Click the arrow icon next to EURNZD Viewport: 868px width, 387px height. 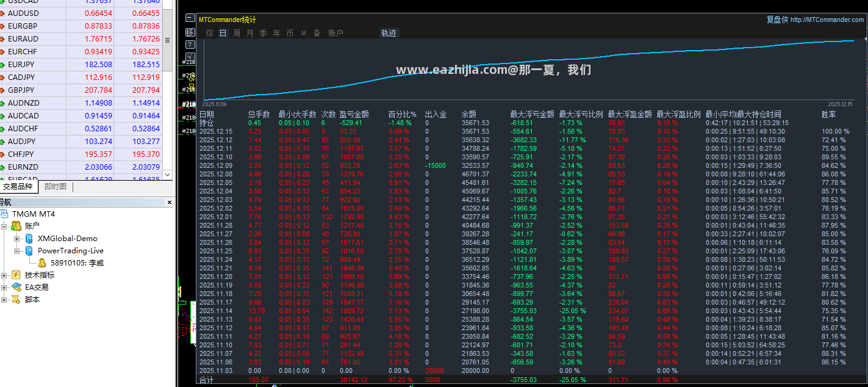3,167
